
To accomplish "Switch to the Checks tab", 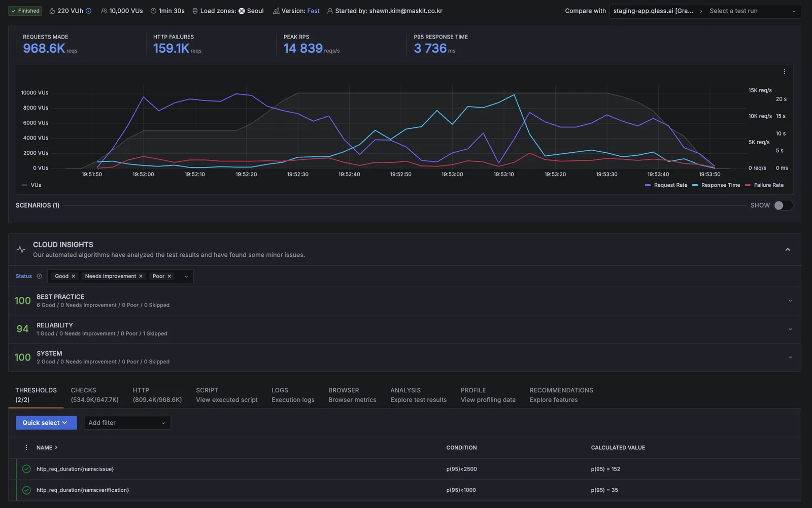I will (x=94, y=395).
